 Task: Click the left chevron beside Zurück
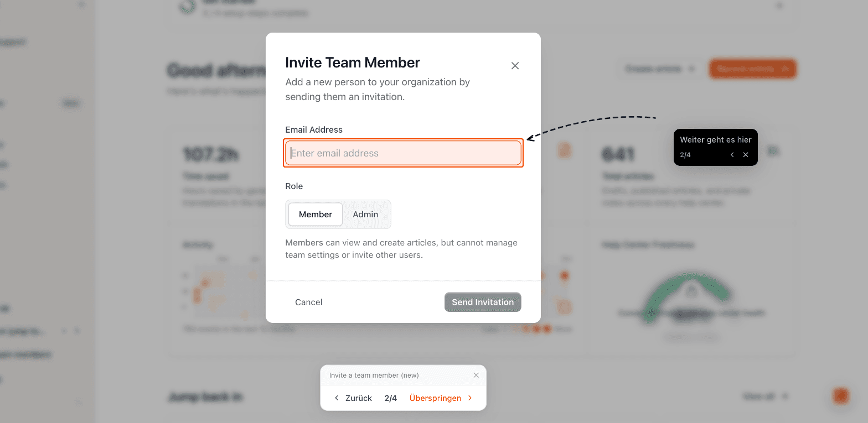pyautogui.click(x=337, y=398)
